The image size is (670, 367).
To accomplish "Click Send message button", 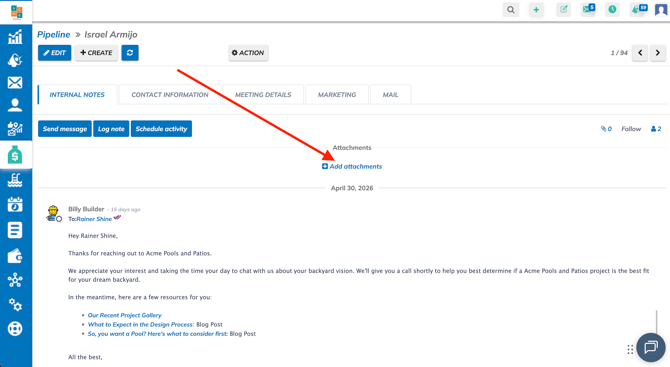I will 65,129.
